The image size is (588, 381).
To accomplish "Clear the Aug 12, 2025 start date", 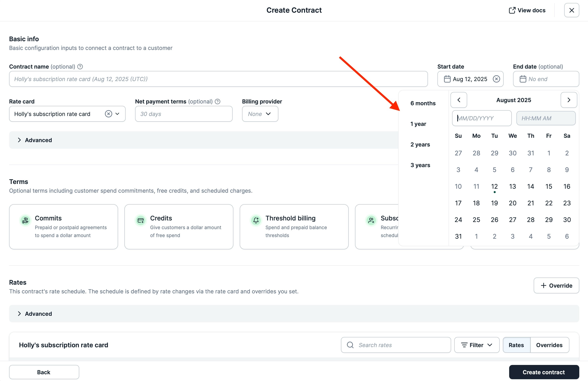I will tap(496, 79).
